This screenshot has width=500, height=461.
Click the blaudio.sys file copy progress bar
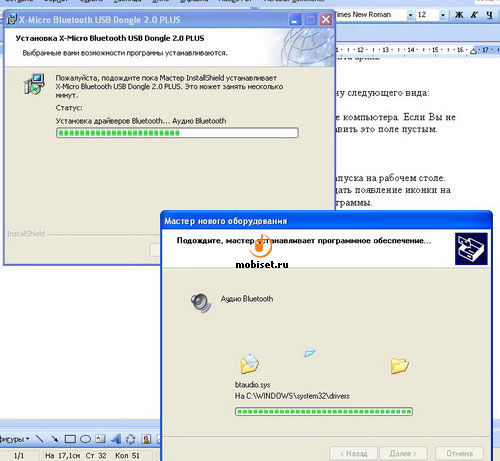324,411
